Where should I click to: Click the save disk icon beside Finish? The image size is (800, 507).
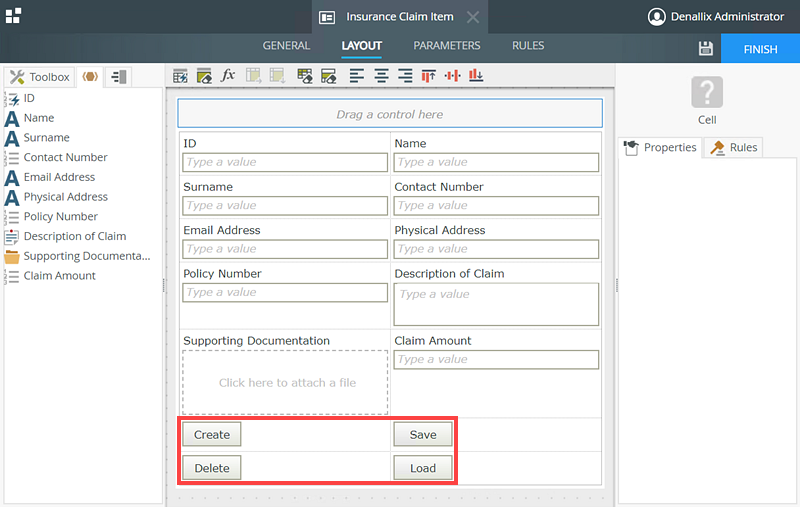tap(705, 49)
